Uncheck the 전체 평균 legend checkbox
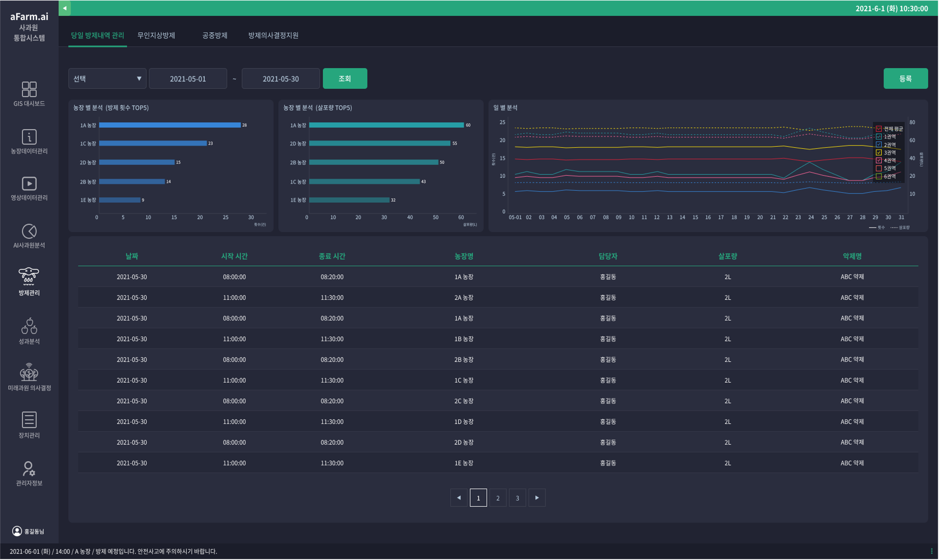The width and height of the screenshot is (939, 560). pyautogui.click(x=879, y=129)
